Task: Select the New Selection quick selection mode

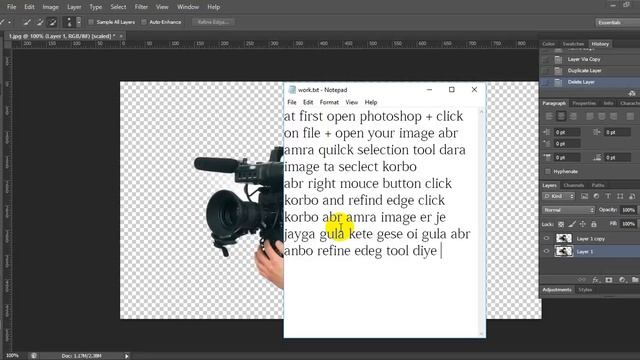Action: coord(27,22)
